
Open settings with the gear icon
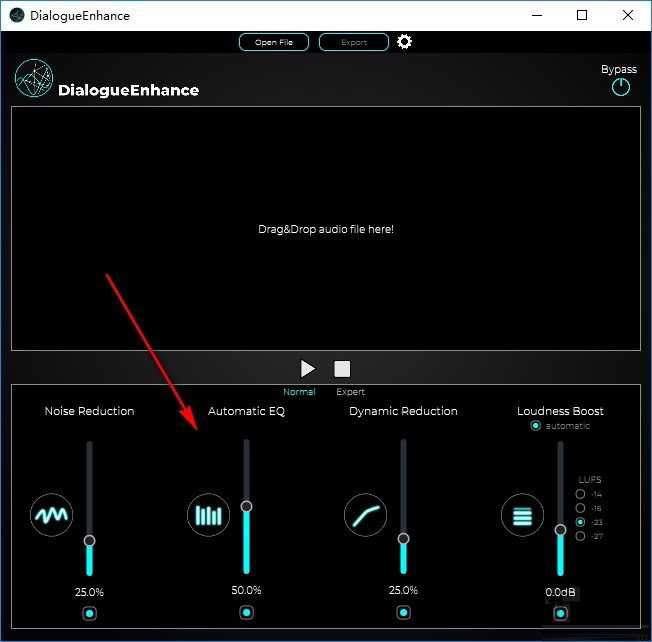pyautogui.click(x=404, y=42)
